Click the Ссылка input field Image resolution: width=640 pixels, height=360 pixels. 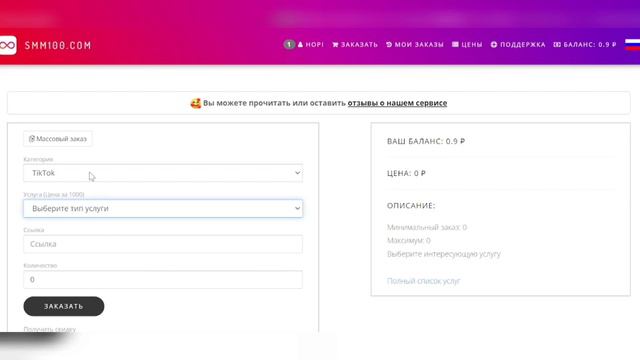click(x=163, y=244)
